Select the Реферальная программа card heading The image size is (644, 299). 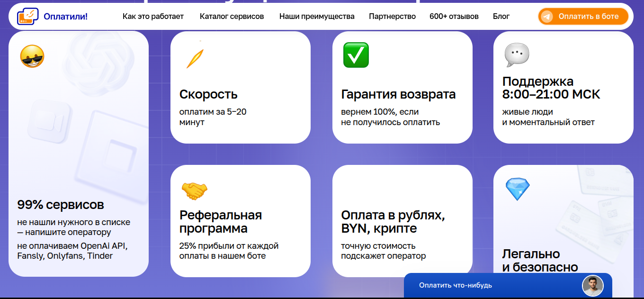pos(221,222)
